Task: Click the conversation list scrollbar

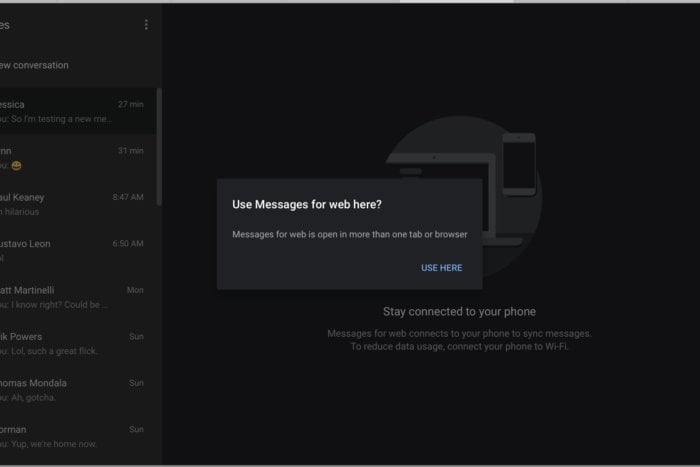Action: click(x=159, y=147)
